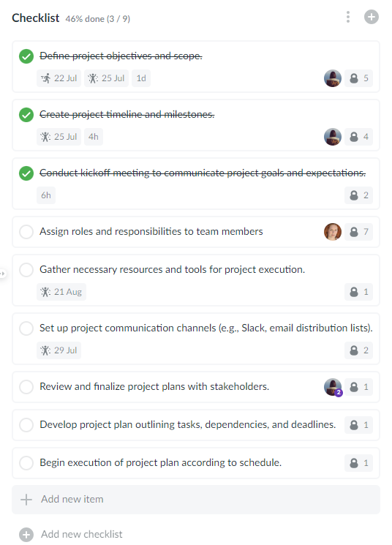Click the plus icon beside Checklist header
This screenshot has height=545, width=392.
tap(371, 17)
